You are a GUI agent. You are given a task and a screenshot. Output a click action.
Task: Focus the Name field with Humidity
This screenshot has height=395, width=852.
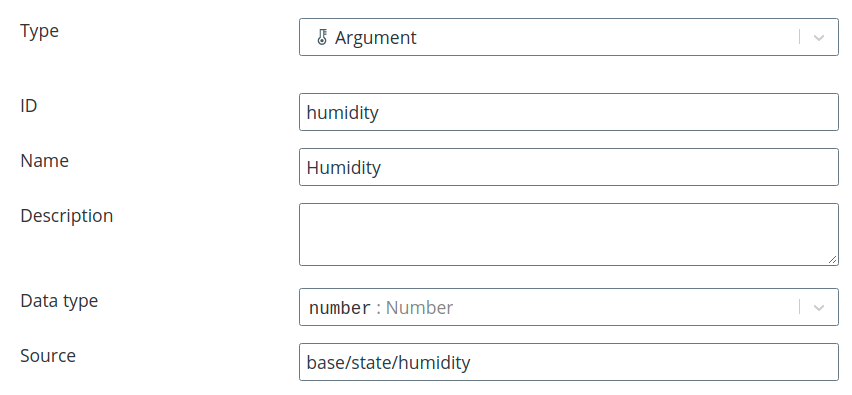point(569,167)
